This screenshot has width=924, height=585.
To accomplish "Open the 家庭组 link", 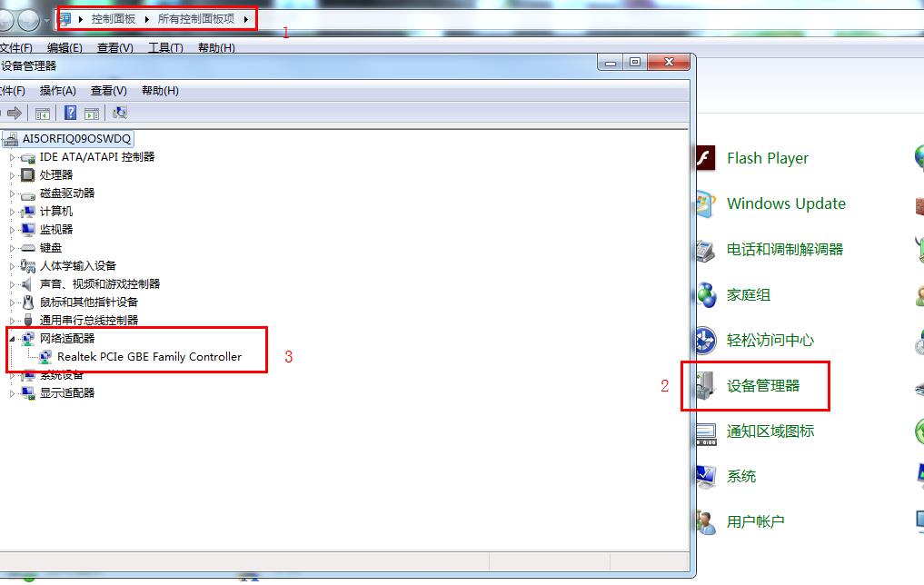I will pyautogui.click(x=749, y=295).
